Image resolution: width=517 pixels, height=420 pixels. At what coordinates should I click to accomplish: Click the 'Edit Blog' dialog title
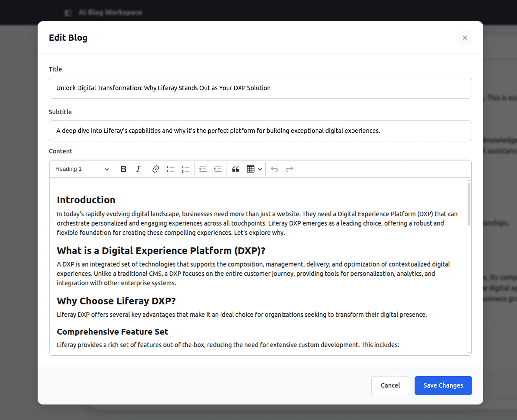[x=68, y=38]
